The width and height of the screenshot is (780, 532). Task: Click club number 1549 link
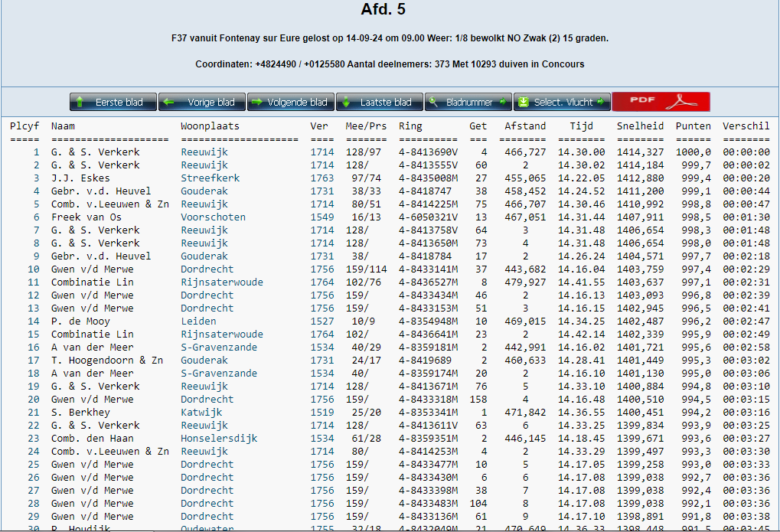(x=321, y=217)
